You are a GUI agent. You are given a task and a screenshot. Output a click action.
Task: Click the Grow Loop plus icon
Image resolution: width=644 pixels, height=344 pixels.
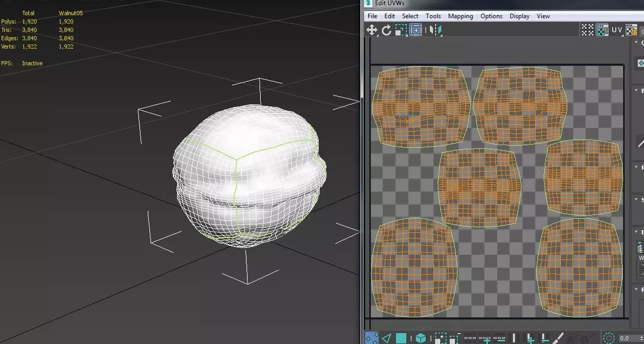pos(485,338)
